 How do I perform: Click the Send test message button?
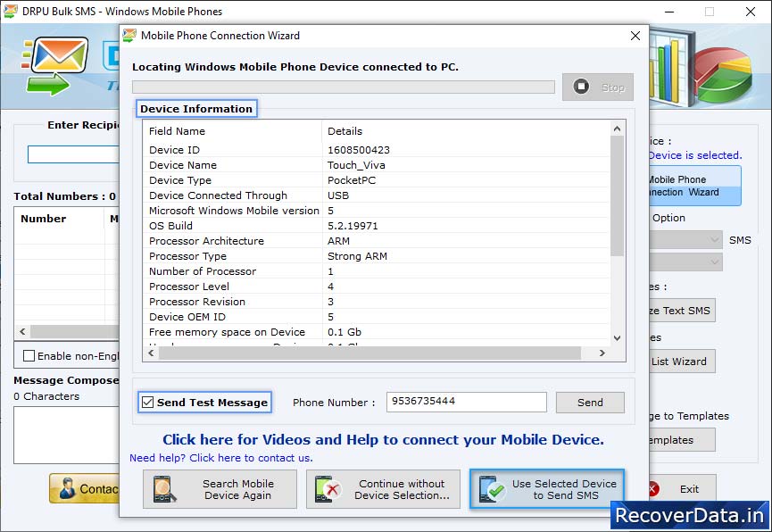[x=590, y=403]
